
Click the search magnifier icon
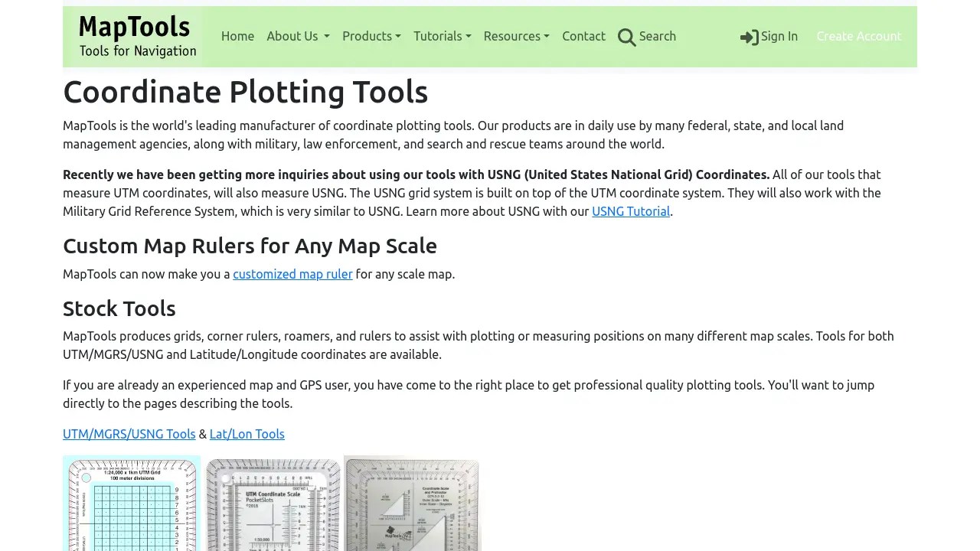click(x=626, y=37)
